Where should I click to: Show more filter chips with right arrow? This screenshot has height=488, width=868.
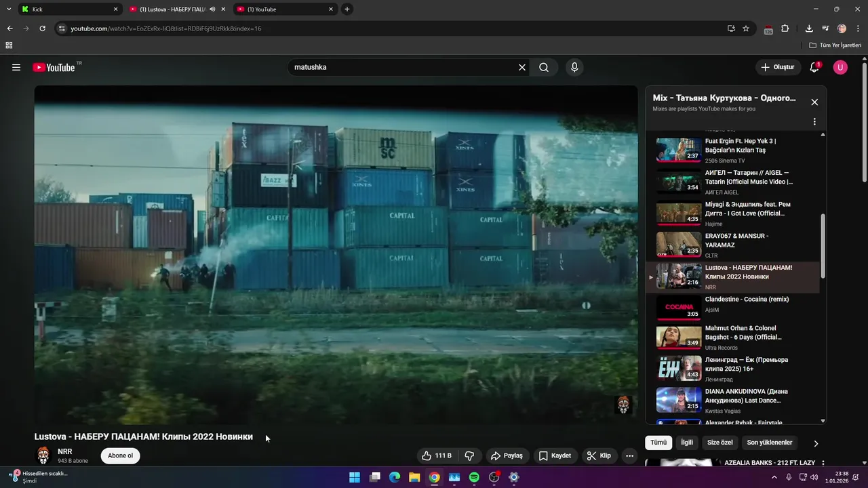[x=816, y=443]
